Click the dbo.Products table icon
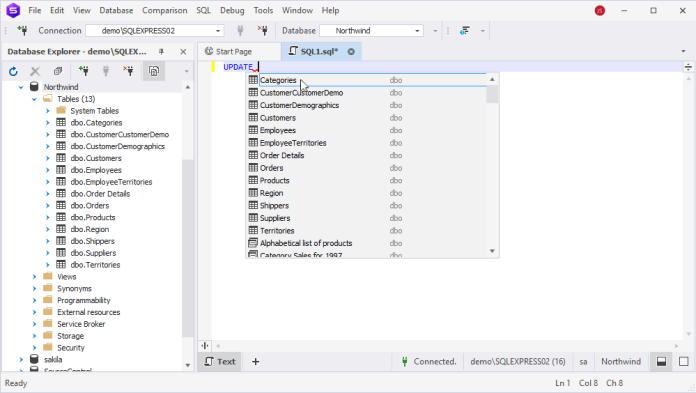Screen dimensions: 696x393 point(61,217)
